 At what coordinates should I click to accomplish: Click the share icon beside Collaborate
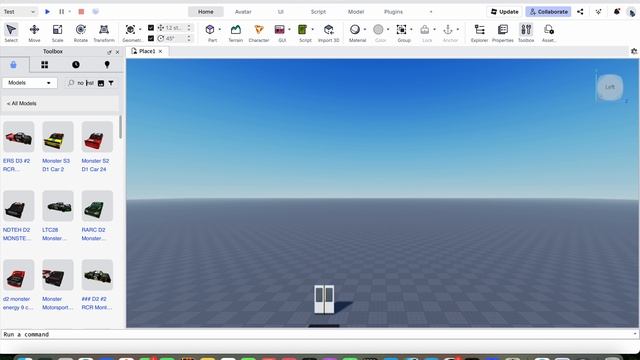click(580, 12)
